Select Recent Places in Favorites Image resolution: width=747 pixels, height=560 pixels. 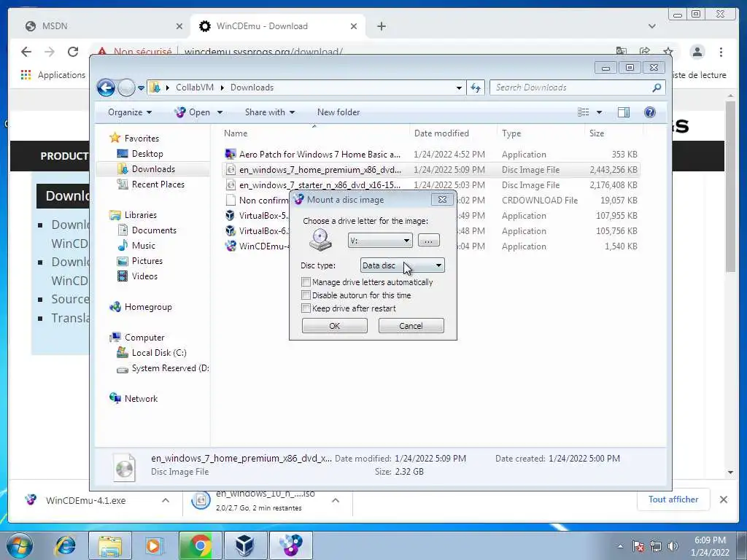coord(158,184)
